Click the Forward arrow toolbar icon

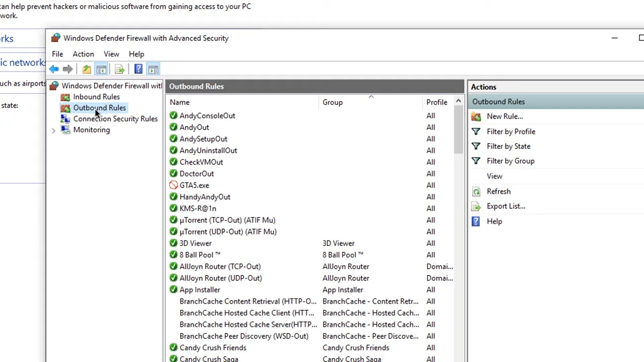tap(67, 69)
